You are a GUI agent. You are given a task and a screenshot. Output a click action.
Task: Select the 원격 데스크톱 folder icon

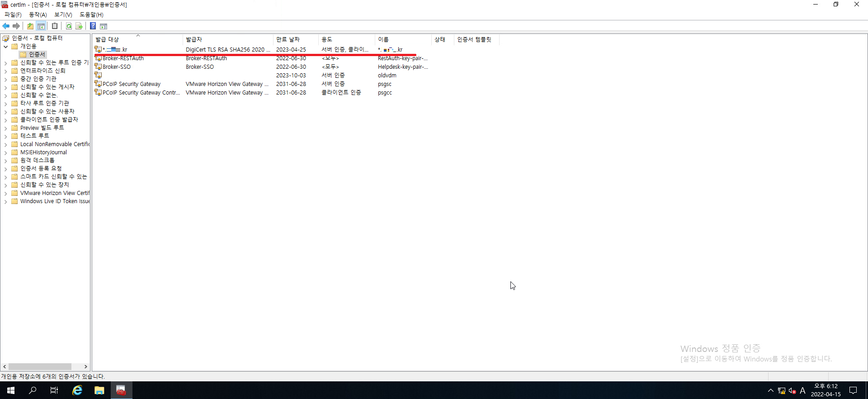click(14, 160)
